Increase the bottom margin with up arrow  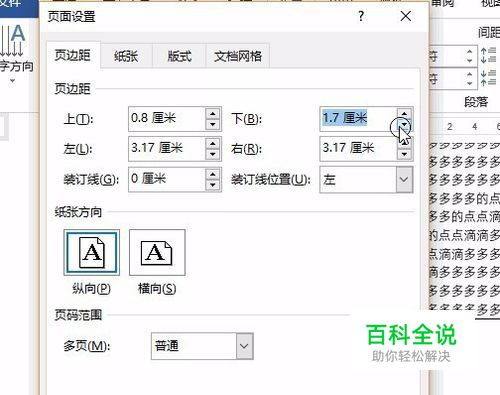tap(404, 113)
